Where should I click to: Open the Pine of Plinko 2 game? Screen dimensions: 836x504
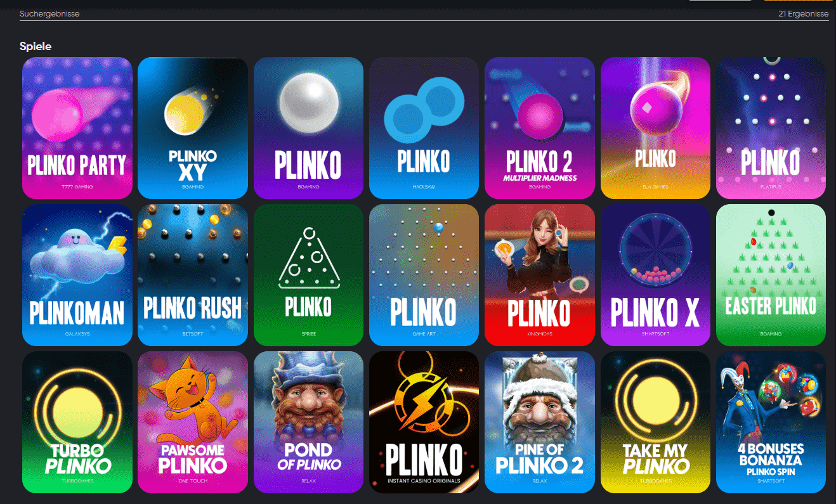pos(540,422)
